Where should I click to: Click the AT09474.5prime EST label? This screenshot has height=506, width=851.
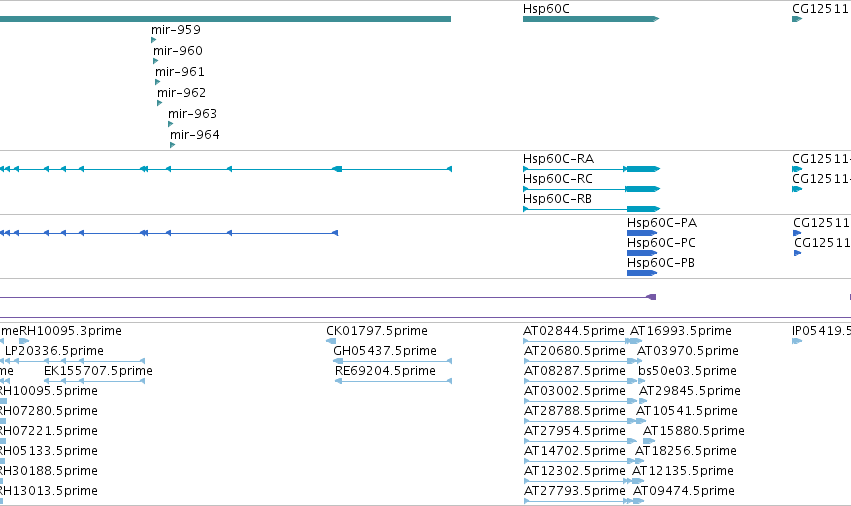point(684,491)
